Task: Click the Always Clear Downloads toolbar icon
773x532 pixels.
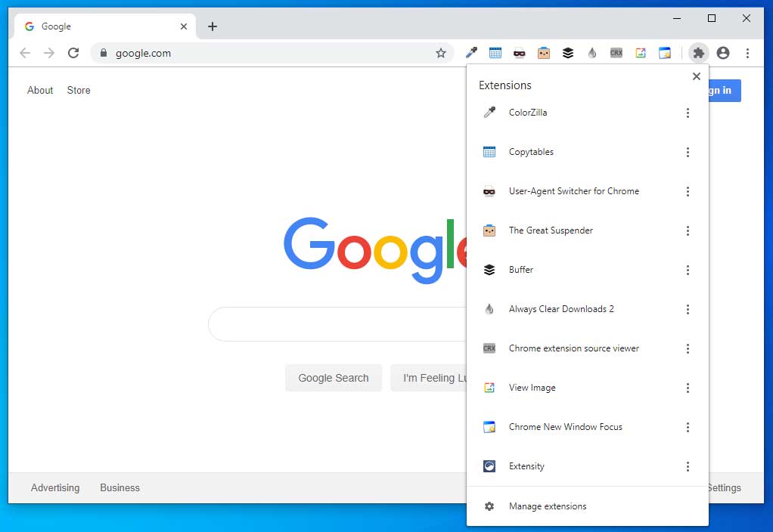Action: [x=592, y=53]
